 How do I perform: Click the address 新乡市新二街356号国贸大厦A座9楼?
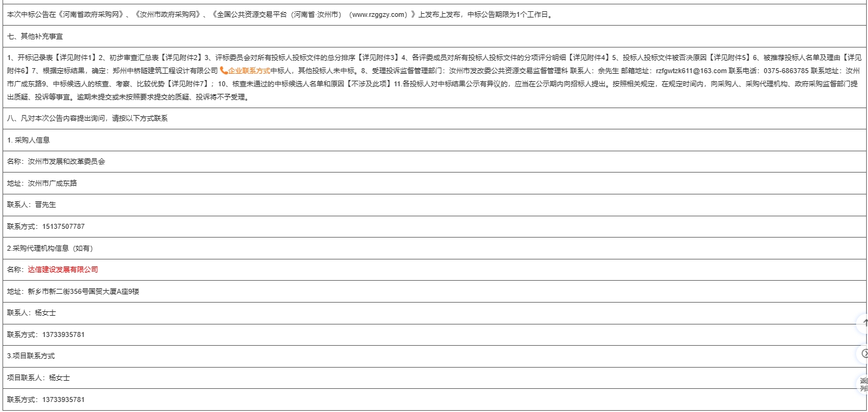(x=83, y=291)
